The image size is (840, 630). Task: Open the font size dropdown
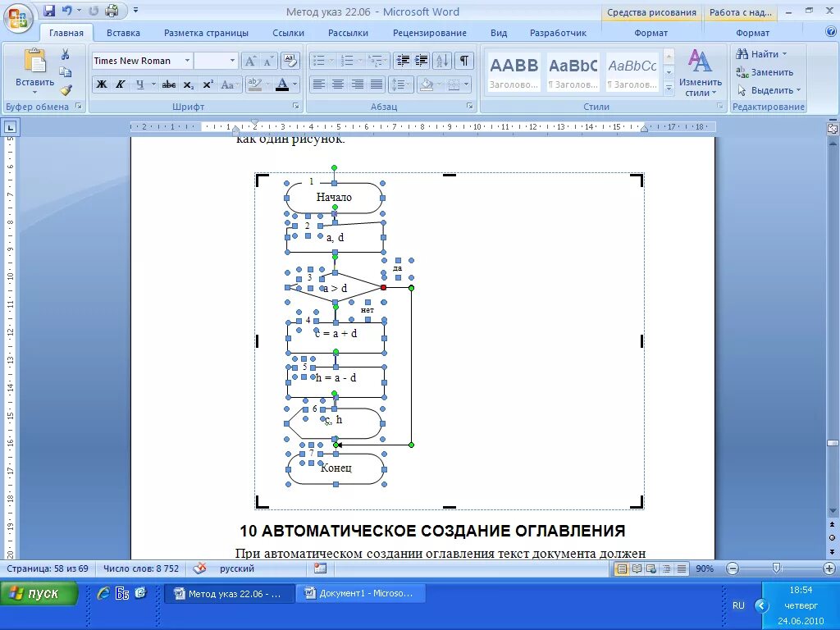pos(232,61)
